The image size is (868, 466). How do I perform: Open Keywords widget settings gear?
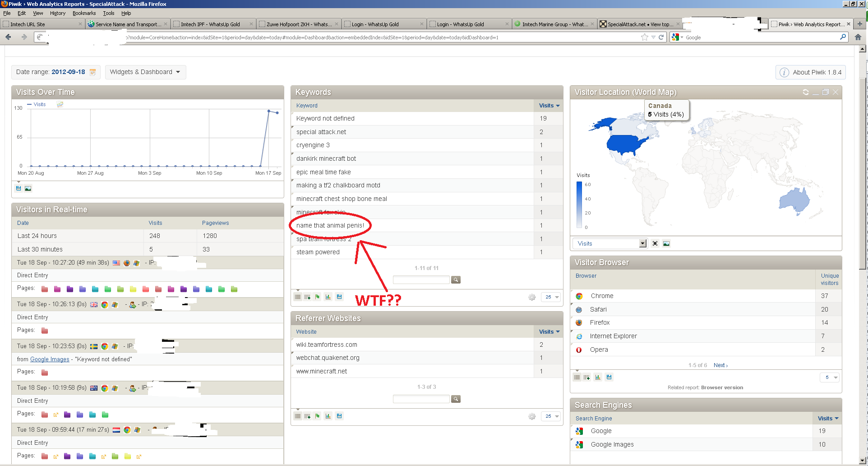pyautogui.click(x=532, y=297)
